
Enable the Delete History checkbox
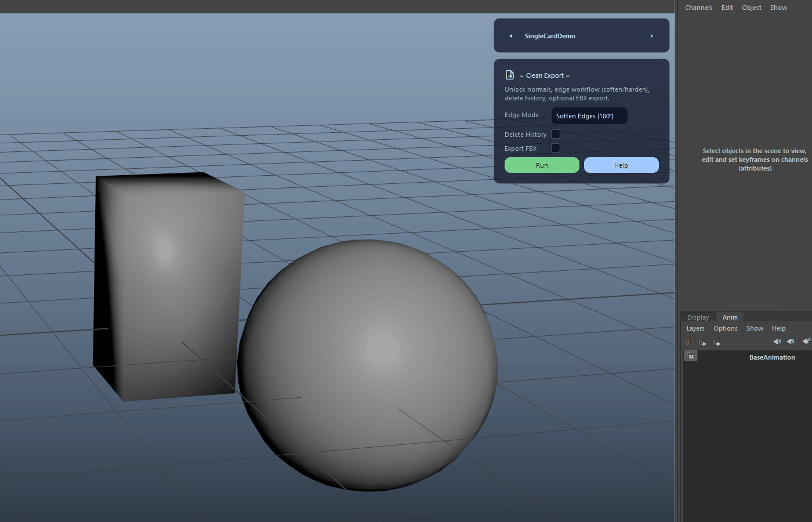click(556, 134)
